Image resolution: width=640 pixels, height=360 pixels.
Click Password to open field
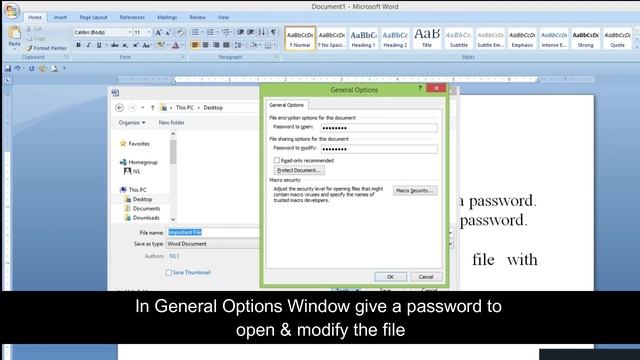coord(379,128)
